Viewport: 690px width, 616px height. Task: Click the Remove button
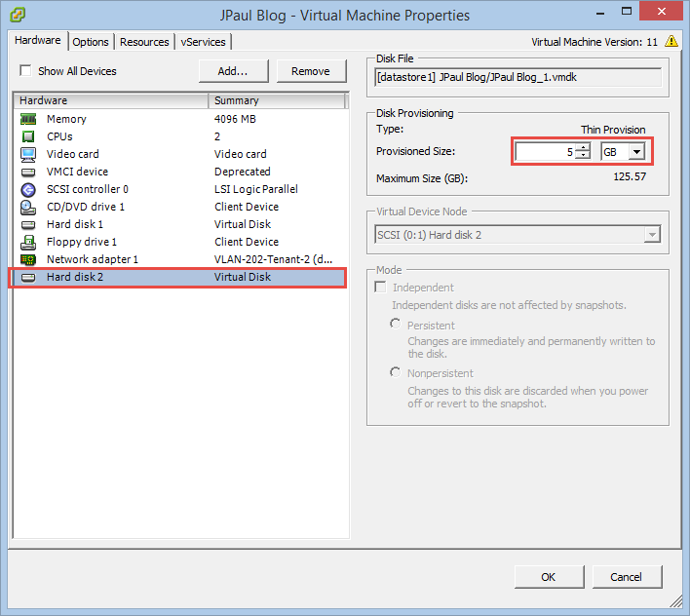point(311,71)
